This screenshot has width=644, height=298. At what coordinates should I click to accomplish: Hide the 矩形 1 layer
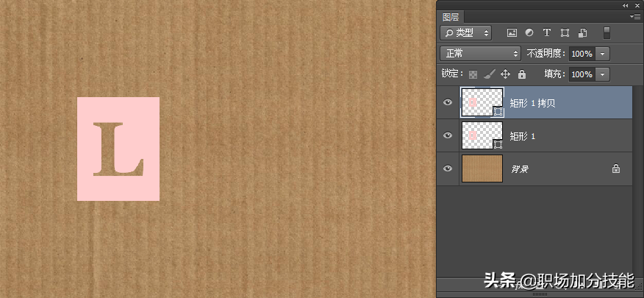pos(448,135)
